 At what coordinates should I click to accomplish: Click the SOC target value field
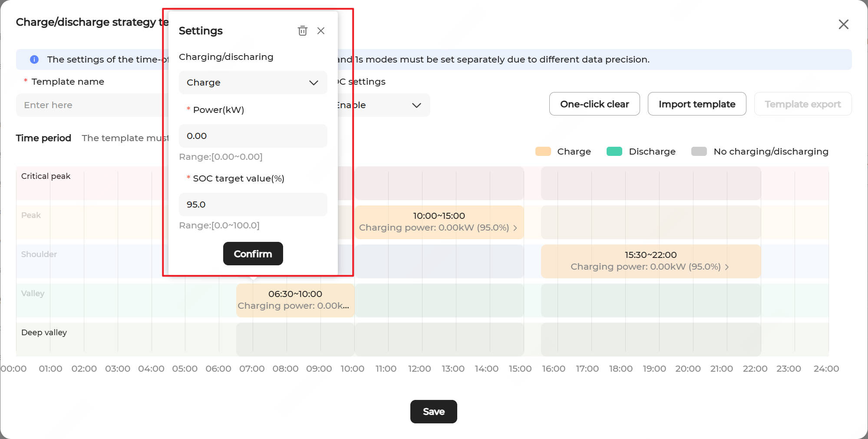(x=253, y=205)
